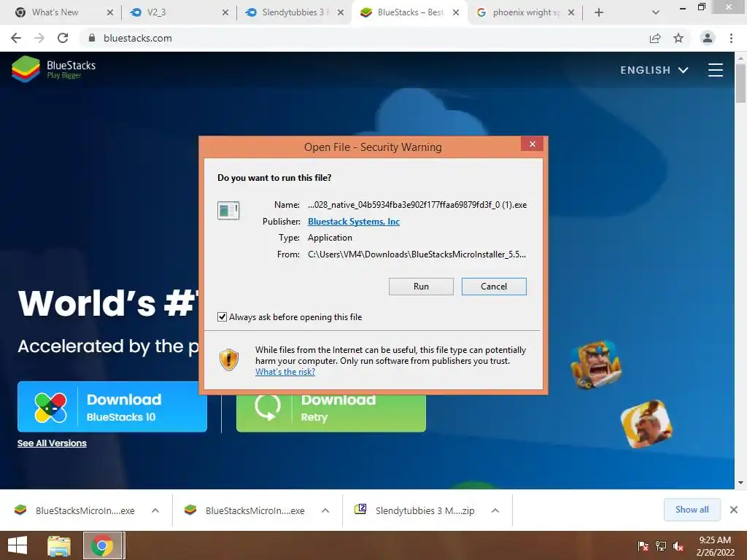Uncheck Always ask before opening this file
The height and width of the screenshot is (560, 747).
click(x=222, y=316)
